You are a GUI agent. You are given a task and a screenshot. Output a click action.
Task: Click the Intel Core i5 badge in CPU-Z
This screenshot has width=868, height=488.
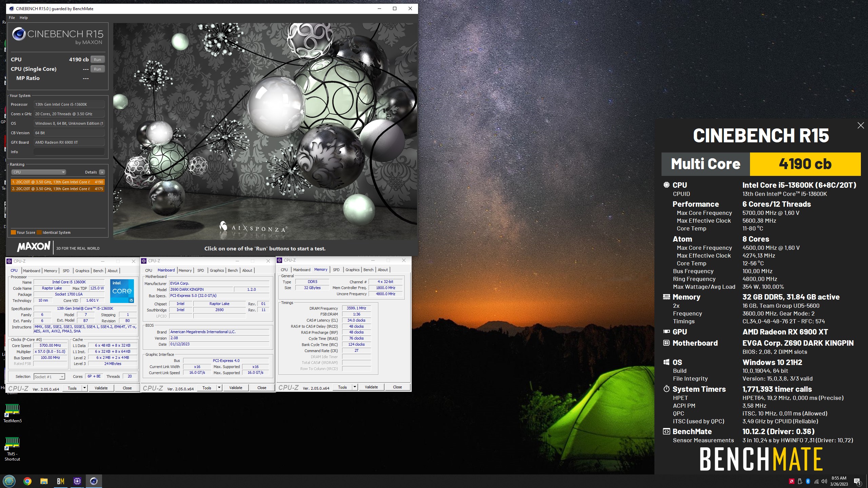tap(122, 291)
